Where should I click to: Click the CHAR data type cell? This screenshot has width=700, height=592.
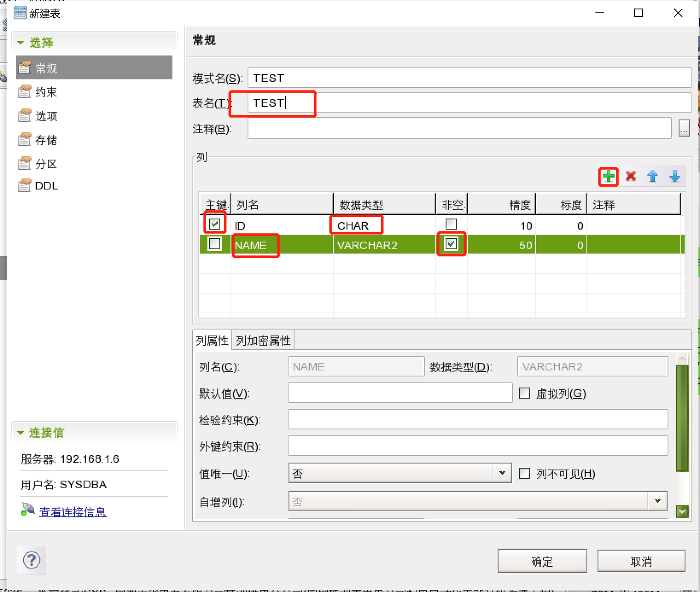pyautogui.click(x=384, y=225)
